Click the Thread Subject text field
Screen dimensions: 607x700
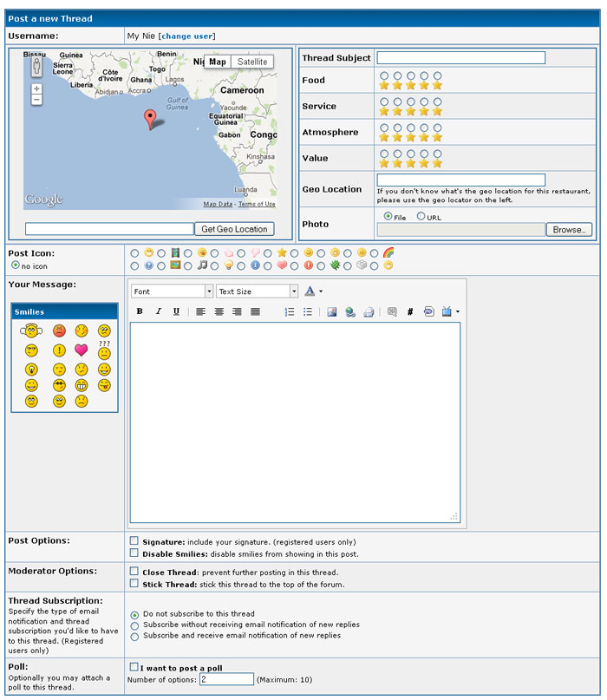460,58
